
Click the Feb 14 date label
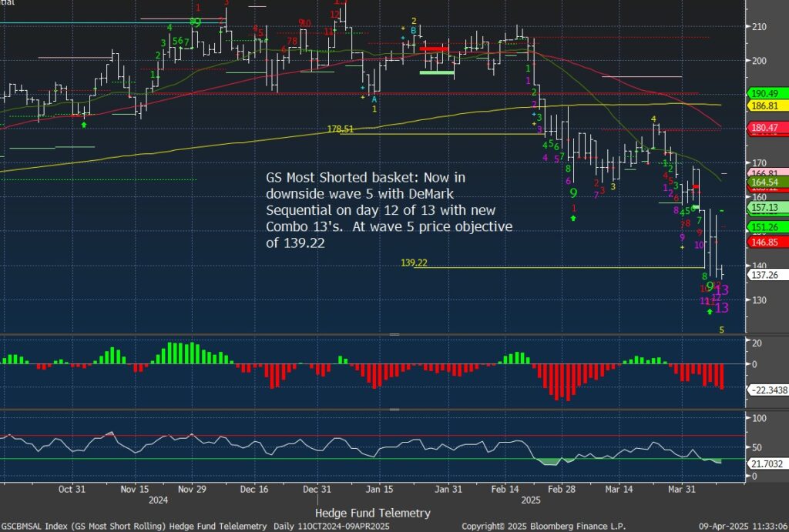pos(505,489)
